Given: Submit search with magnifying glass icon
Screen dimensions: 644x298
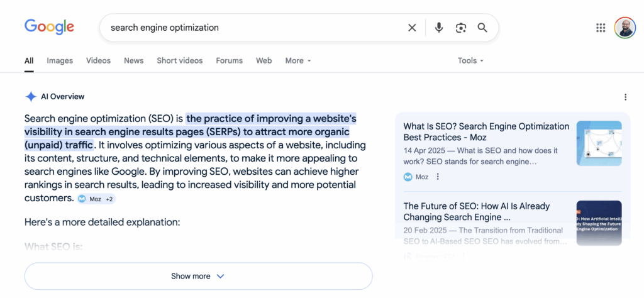Looking at the screenshot, I should 482,28.
